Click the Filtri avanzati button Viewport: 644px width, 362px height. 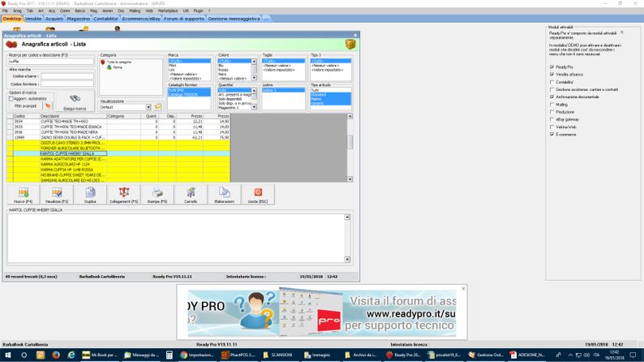25,106
